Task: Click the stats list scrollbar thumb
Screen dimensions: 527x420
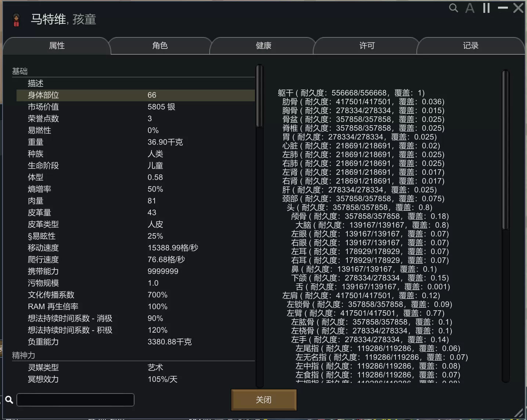Action: tap(259, 96)
